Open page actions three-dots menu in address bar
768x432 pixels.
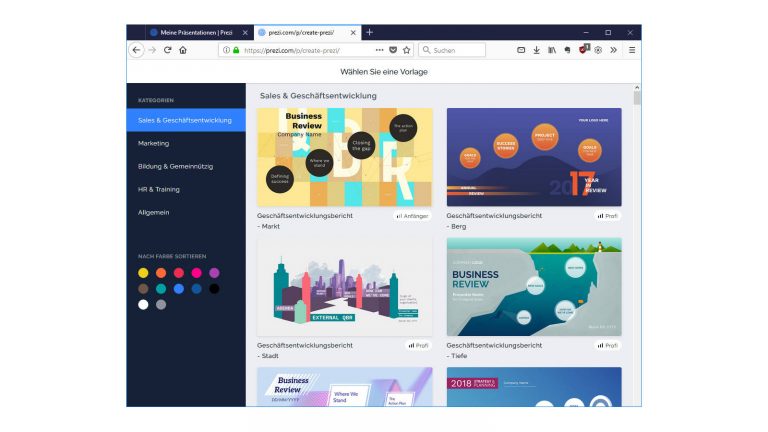click(379, 50)
